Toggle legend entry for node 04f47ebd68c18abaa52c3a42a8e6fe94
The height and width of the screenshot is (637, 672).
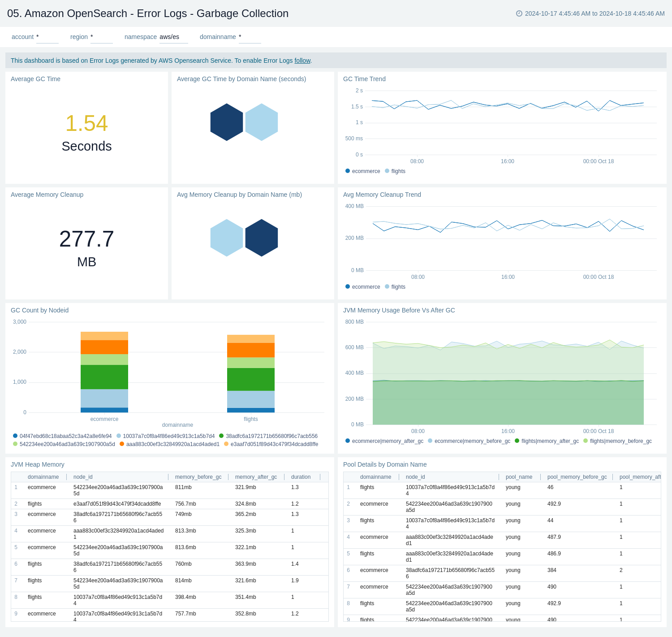[x=62, y=436]
